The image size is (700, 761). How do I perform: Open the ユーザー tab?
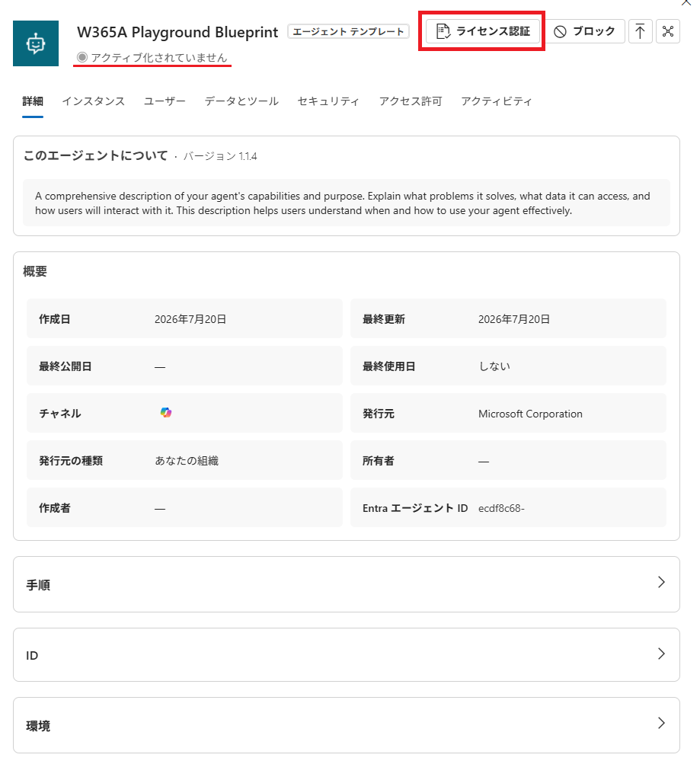click(x=165, y=101)
